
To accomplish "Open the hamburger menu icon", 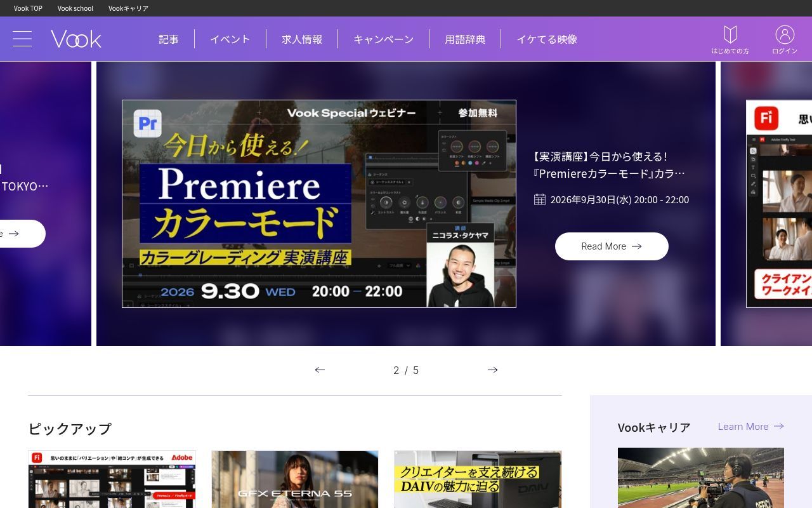I will pos(22,39).
